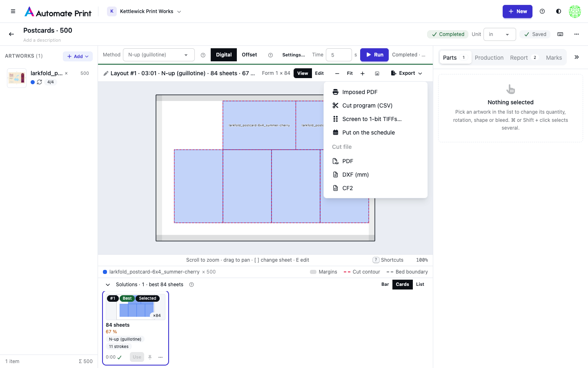Collapse the right panel with double chevron

(577, 57)
